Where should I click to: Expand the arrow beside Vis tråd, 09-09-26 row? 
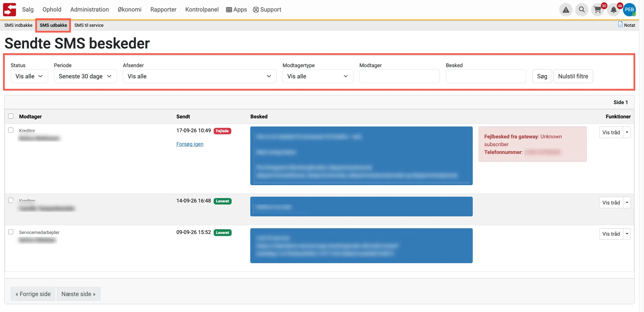(x=627, y=234)
